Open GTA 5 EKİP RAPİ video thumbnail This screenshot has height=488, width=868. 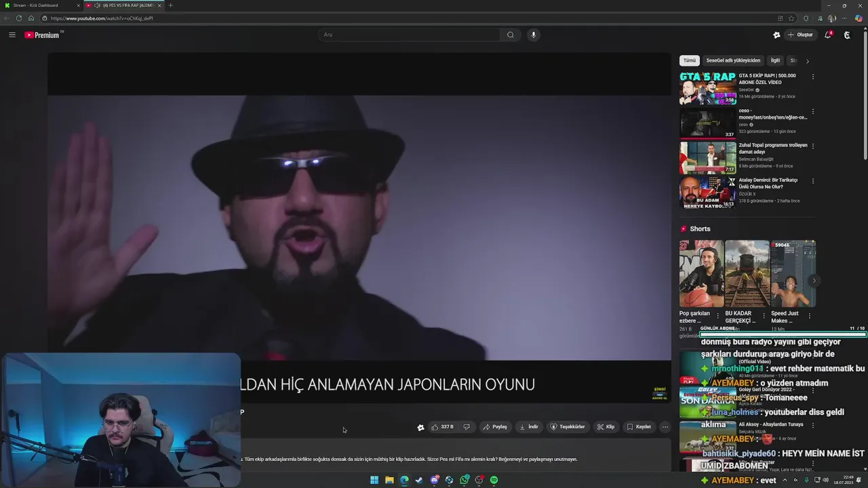(708, 88)
